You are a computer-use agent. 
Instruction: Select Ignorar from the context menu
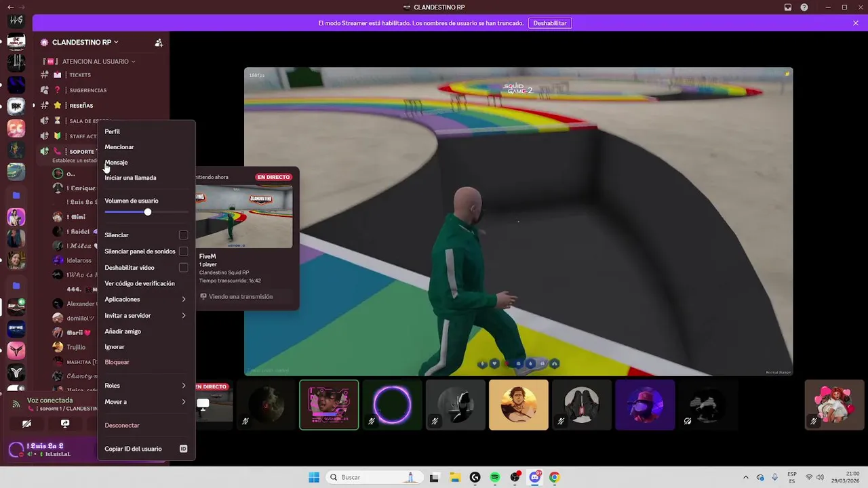(146, 347)
